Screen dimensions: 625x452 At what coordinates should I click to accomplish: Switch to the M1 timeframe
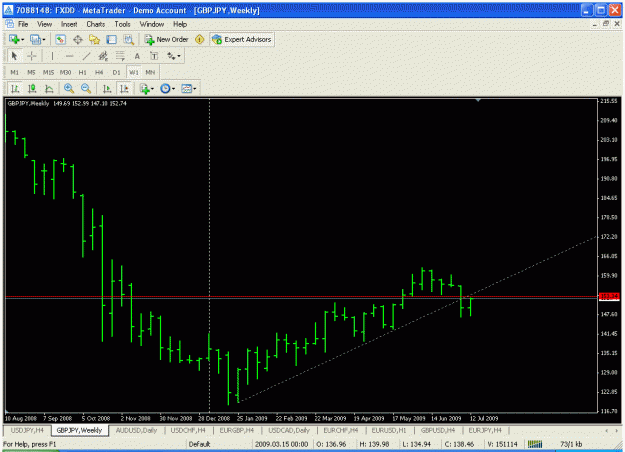pyautogui.click(x=14, y=72)
